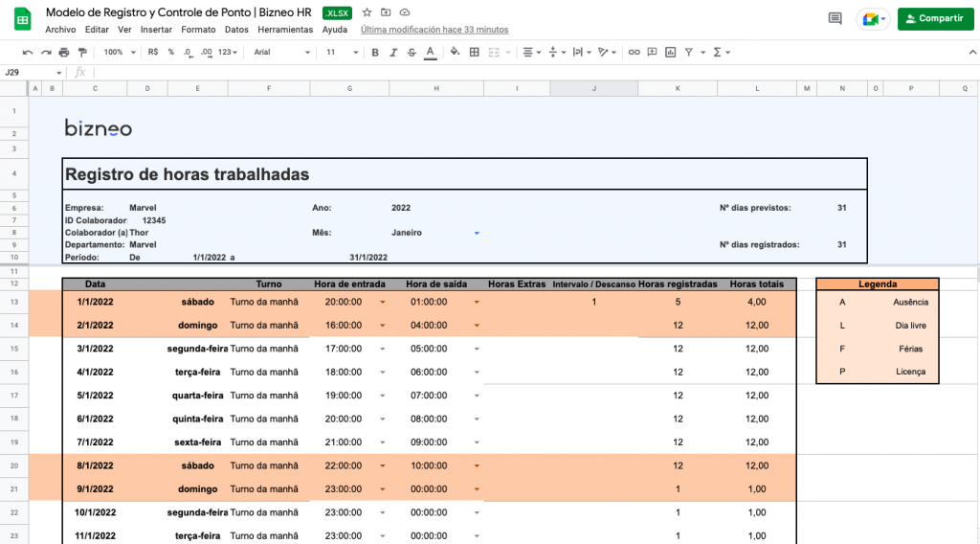Open the Editar menu
Image resolution: width=980 pixels, height=544 pixels.
97,30
